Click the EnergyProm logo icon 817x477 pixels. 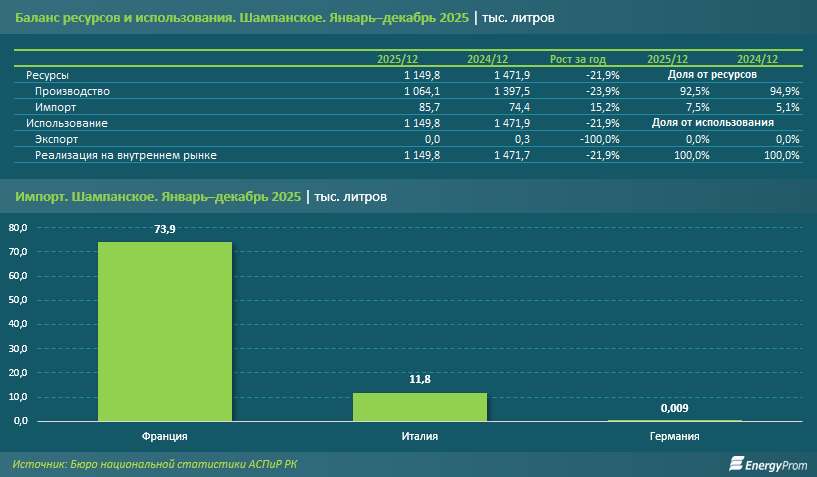coord(735,463)
